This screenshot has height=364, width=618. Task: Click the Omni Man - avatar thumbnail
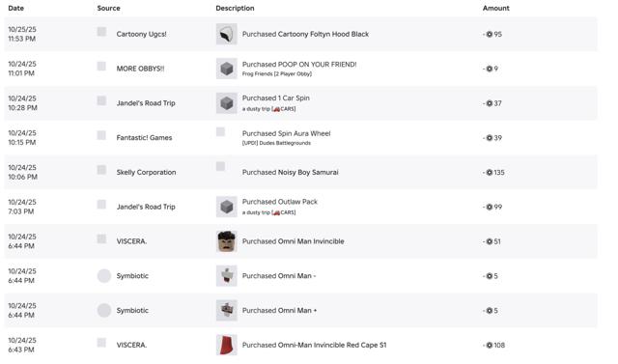[227, 276]
